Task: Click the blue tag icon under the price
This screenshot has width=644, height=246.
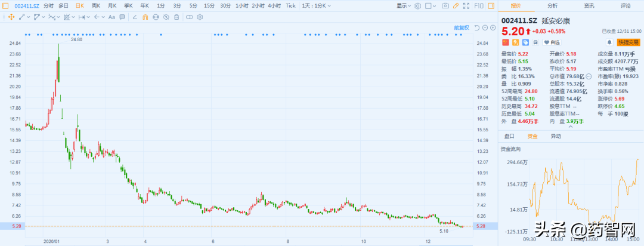Action: pos(526,42)
